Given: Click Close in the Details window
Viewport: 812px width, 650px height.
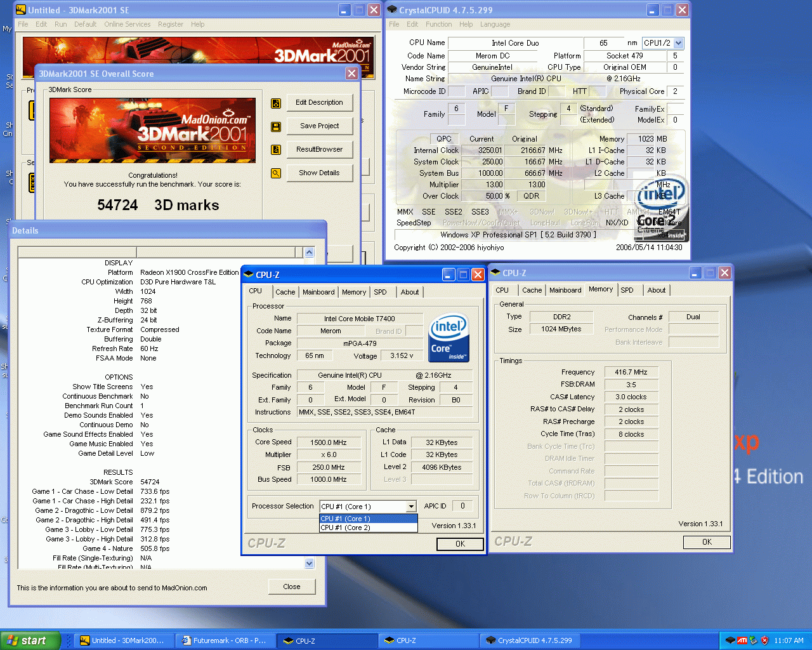Looking at the screenshot, I should pyautogui.click(x=292, y=587).
